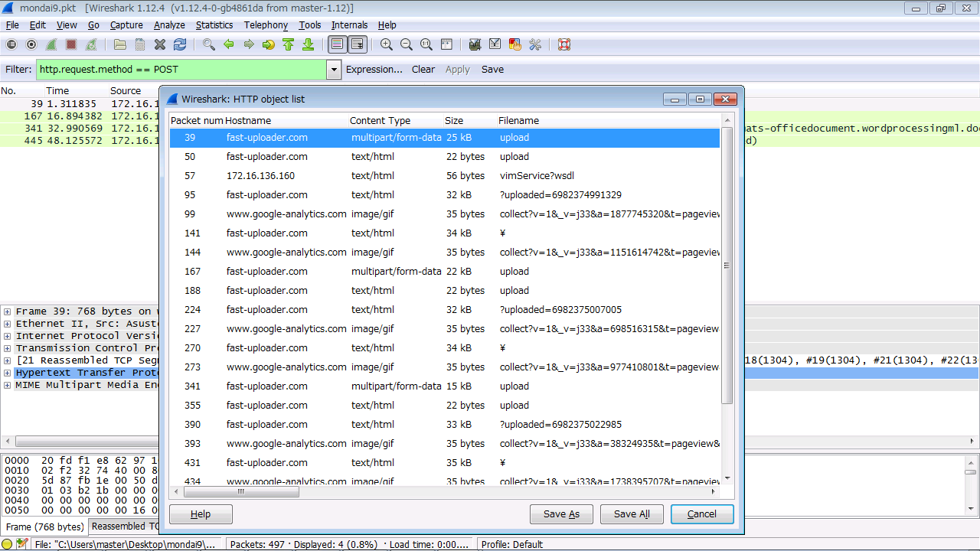Screen dimensions: 980x551
Task: Open help lifebuoy icon
Action: (564, 44)
